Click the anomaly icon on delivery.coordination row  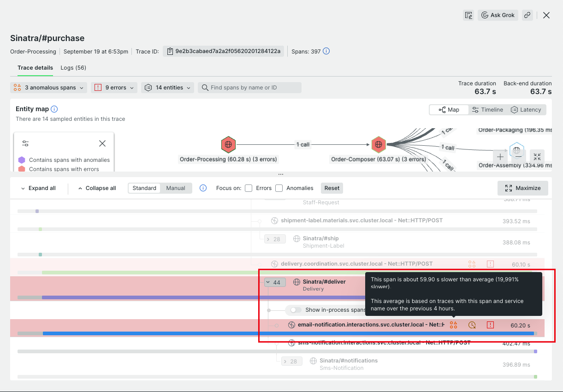point(472,264)
